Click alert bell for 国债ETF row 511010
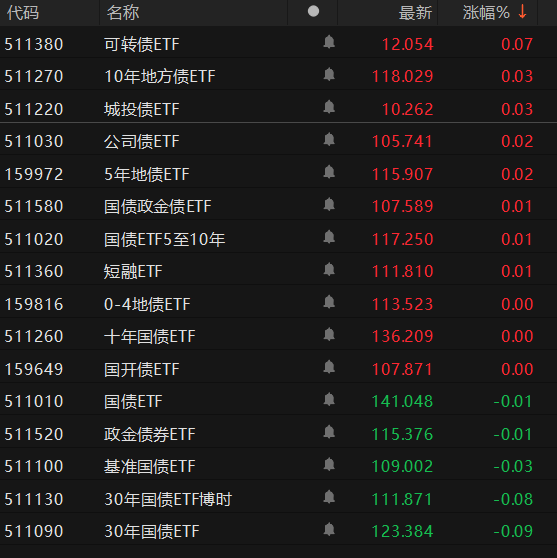557x558 pixels. 329,400
